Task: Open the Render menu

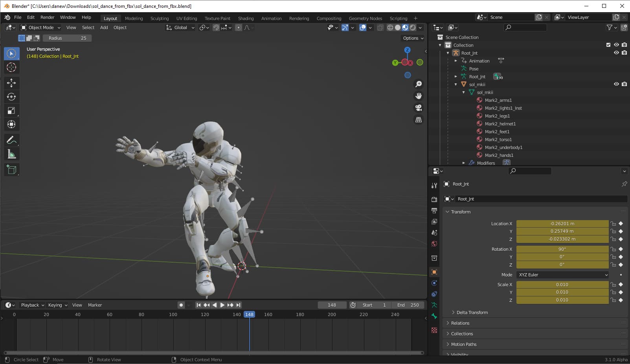Action: tap(47, 17)
